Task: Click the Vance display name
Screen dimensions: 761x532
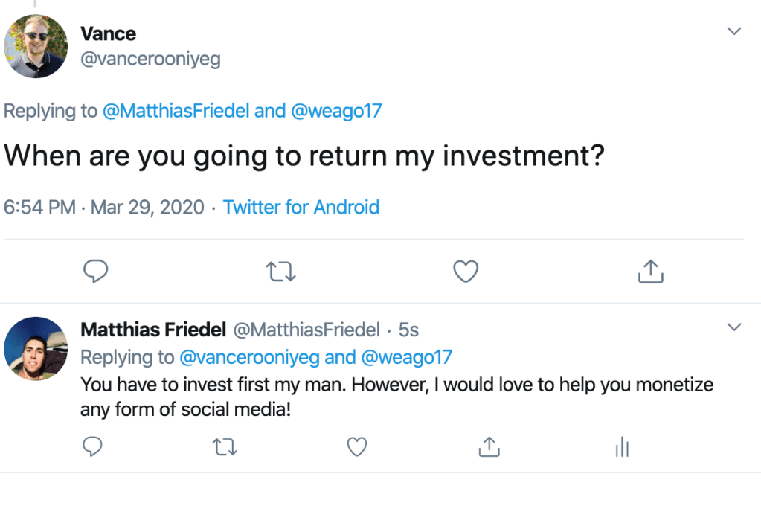Action: click(x=108, y=33)
